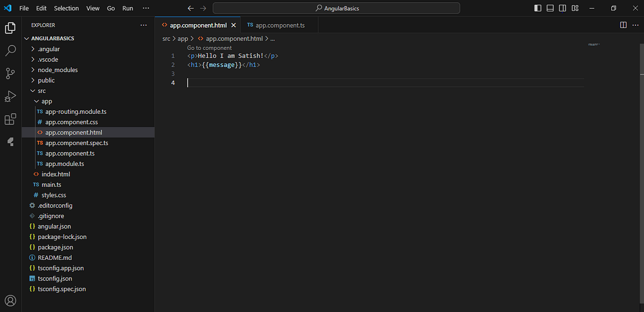Expand the node_modules folder
The width and height of the screenshot is (644, 312).
point(57,69)
